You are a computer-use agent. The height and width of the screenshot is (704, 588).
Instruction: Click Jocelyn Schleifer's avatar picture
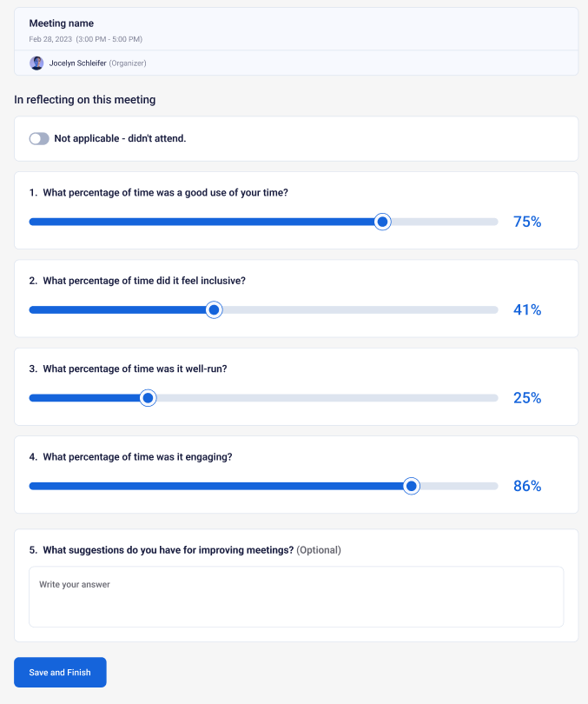click(36, 63)
